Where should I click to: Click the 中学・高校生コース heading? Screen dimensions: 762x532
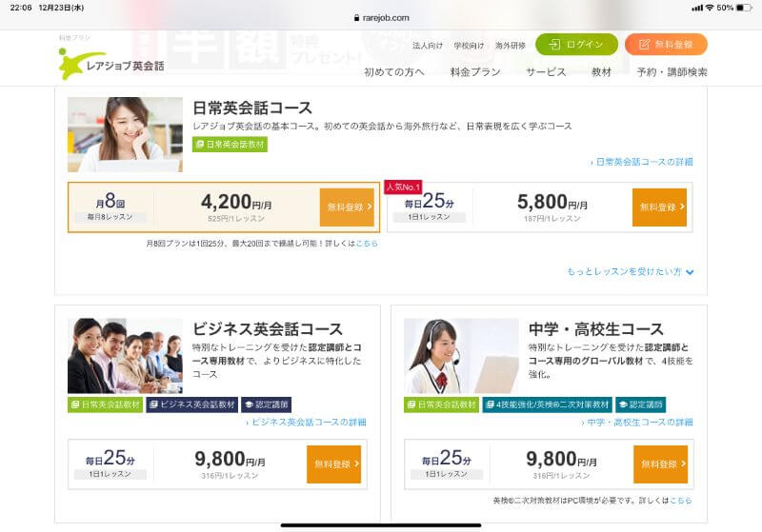[596, 329]
